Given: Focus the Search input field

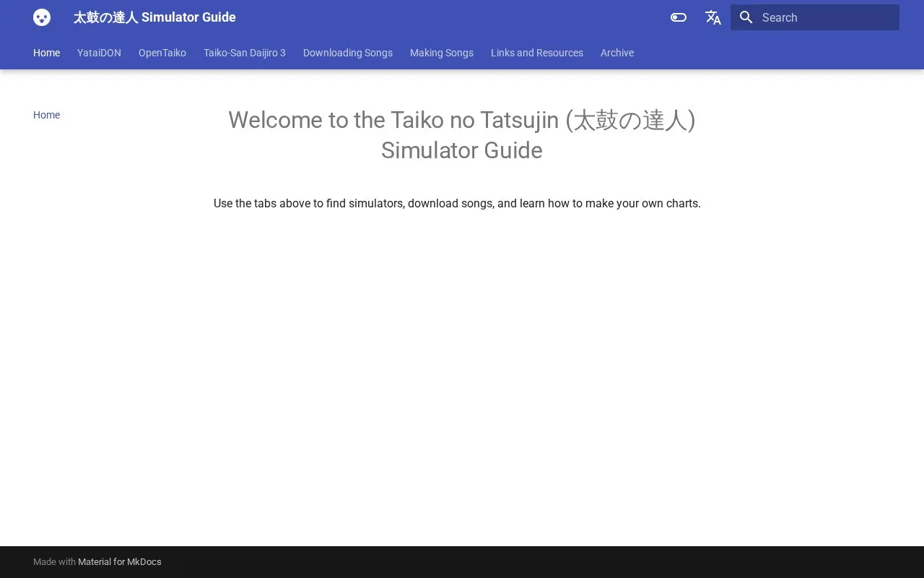Looking at the screenshot, I should pyautogui.click(x=815, y=17).
